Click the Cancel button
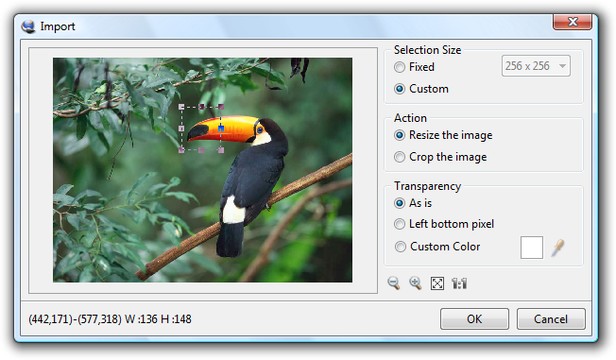Image resolution: width=616 pixels, height=360 pixels. [x=551, y=319]
